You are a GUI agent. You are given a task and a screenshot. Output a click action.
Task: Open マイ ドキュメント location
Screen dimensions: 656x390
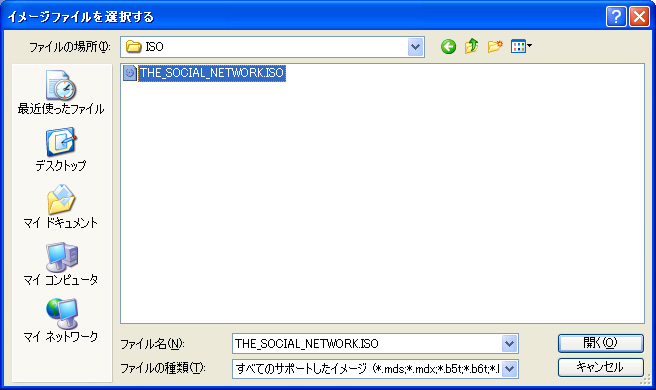pos(61,207)
